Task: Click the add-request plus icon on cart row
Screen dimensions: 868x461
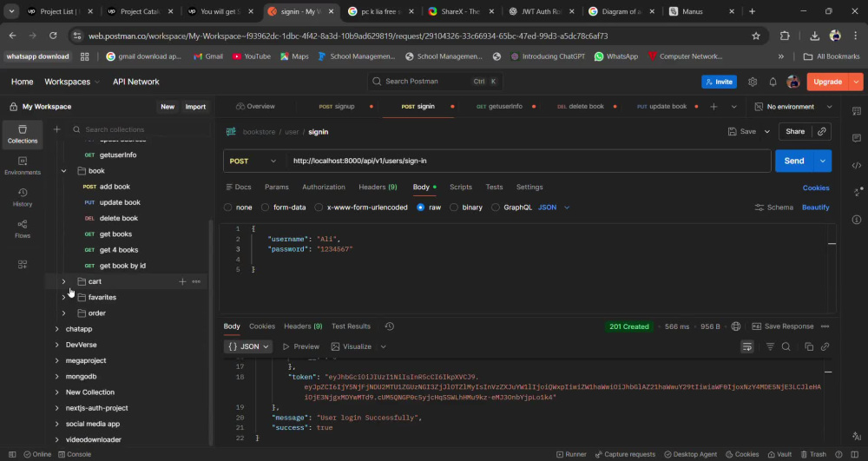Action: (x=182, y=281)
